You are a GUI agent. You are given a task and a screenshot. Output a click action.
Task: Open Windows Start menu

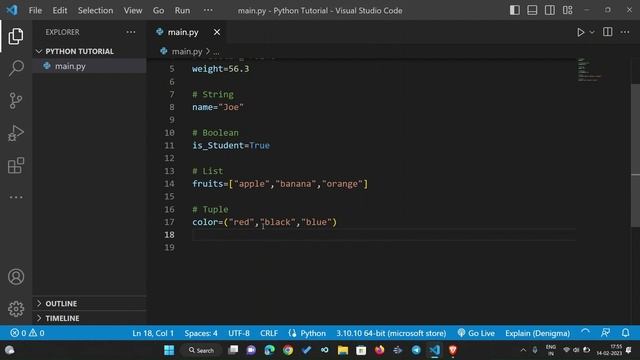click(169, 350)
